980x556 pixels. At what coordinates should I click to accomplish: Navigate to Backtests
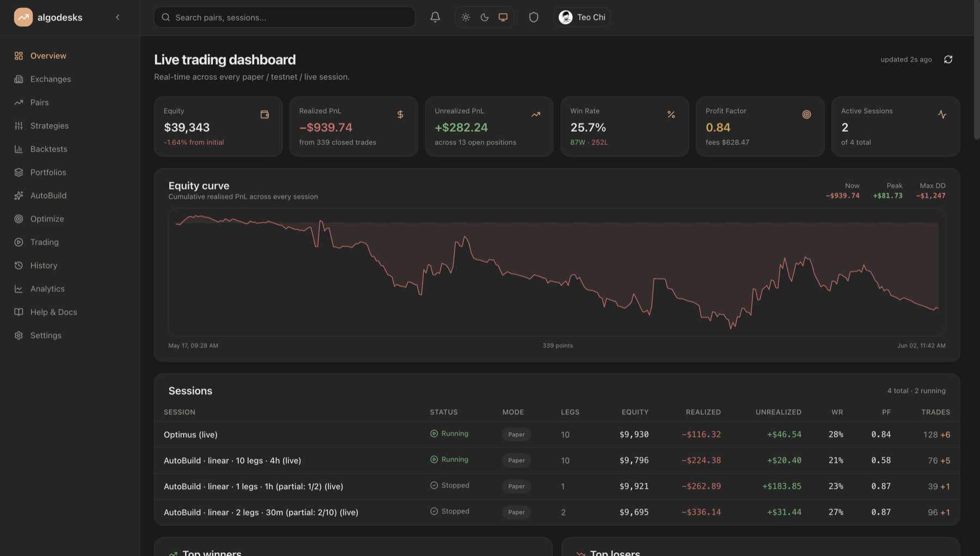point(70,149)
